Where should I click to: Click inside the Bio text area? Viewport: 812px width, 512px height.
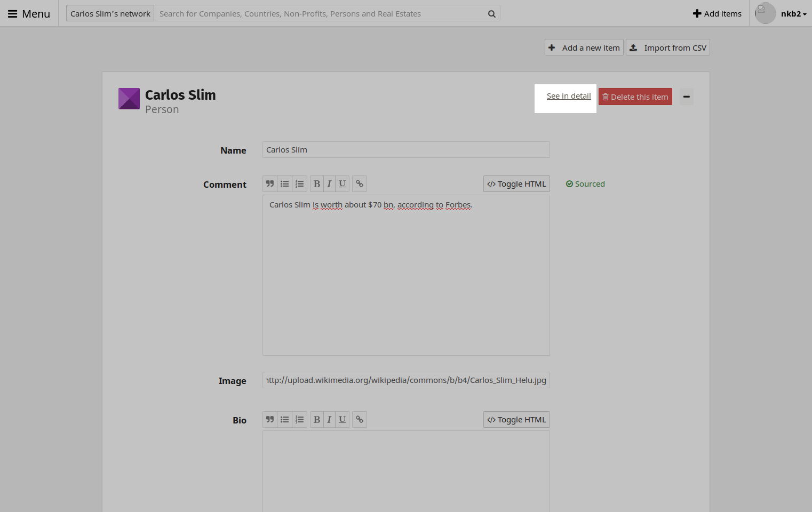[406, 471]
